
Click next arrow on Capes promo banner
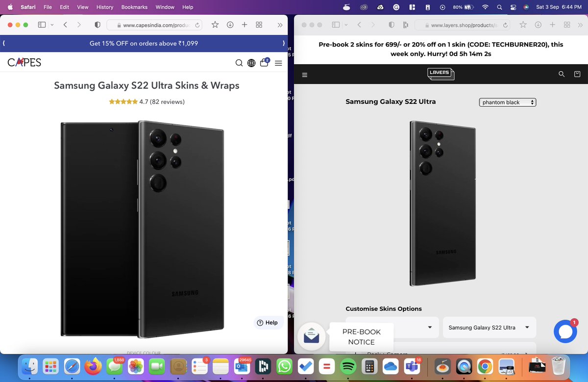point(284,43)
